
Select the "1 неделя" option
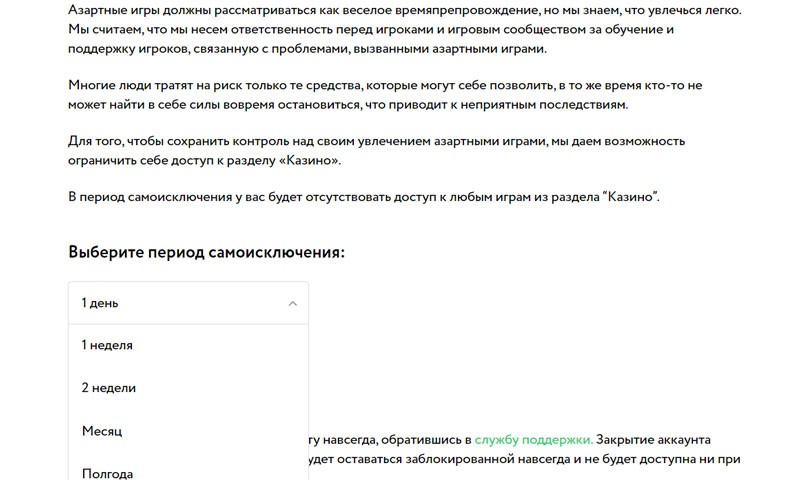click(107, 345)
